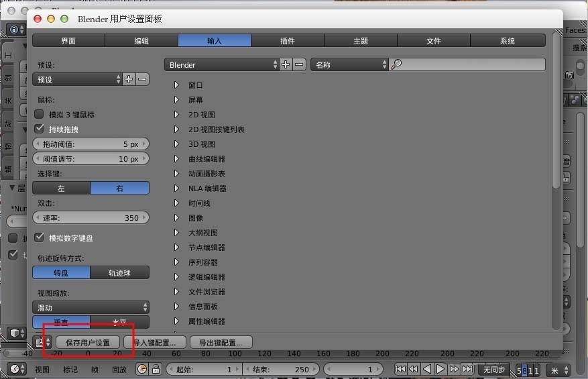
Task: Set select key to 右
Action: (119, 188)
